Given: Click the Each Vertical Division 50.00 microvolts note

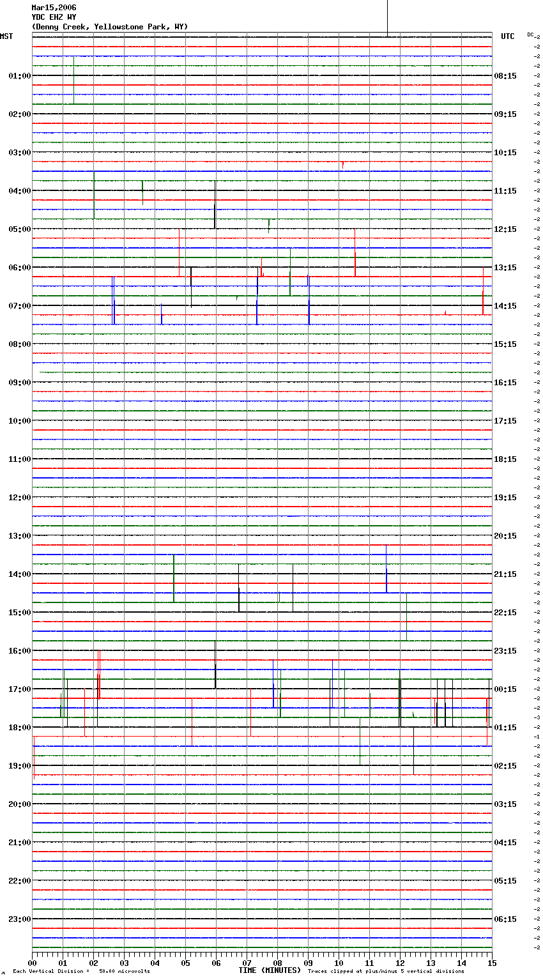Looking at the screenshot, I should click(x=81, y=971).
